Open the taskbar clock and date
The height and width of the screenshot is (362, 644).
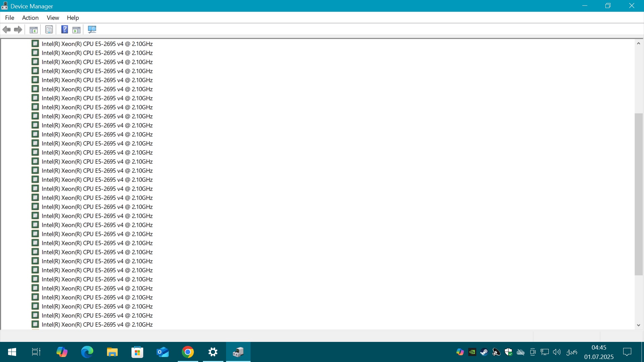point(599,352)
